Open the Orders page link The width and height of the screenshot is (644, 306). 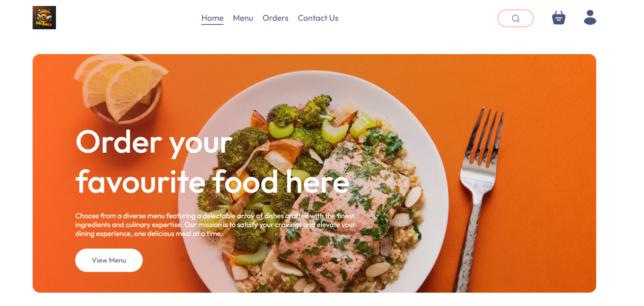pyautogui.click(x=275, y=18)
